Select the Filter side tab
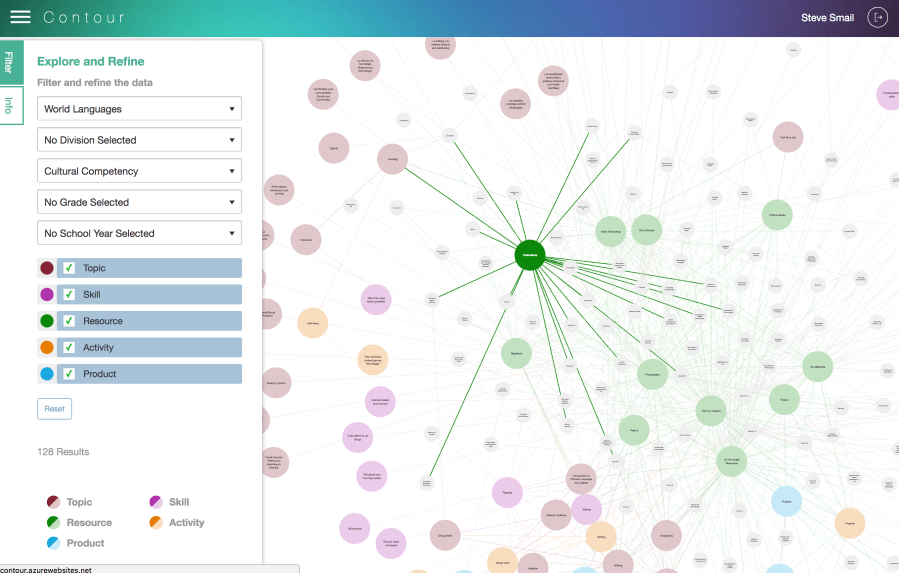Screen dimensions: 899x573 click(9, 63)
